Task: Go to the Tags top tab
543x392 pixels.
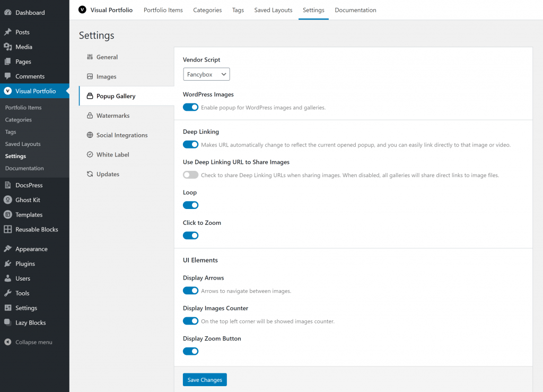Action: click(238, 10)
